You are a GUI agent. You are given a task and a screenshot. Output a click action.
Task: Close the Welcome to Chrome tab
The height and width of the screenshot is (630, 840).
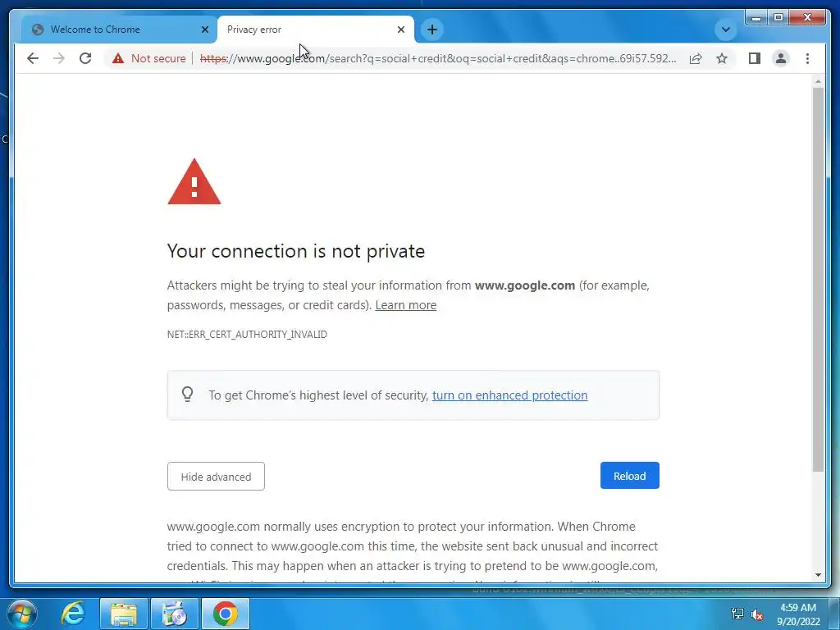click(204, 30)
